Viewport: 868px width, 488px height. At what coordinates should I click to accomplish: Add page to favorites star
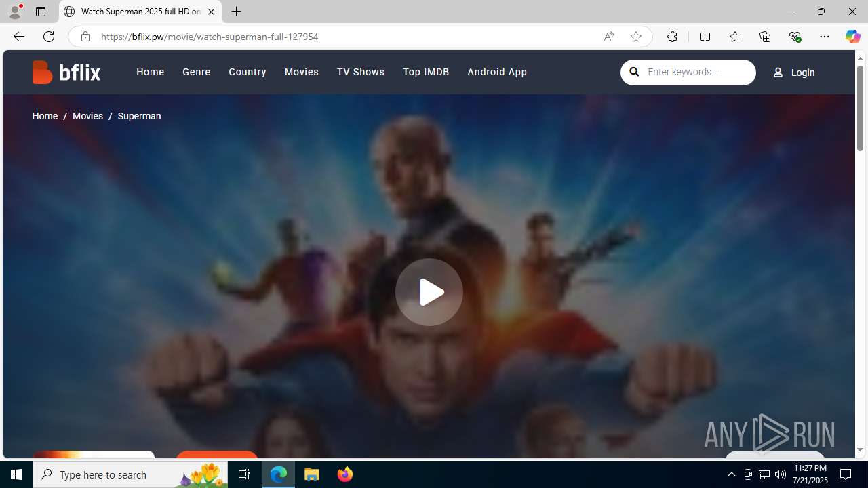tap(635, 37)
